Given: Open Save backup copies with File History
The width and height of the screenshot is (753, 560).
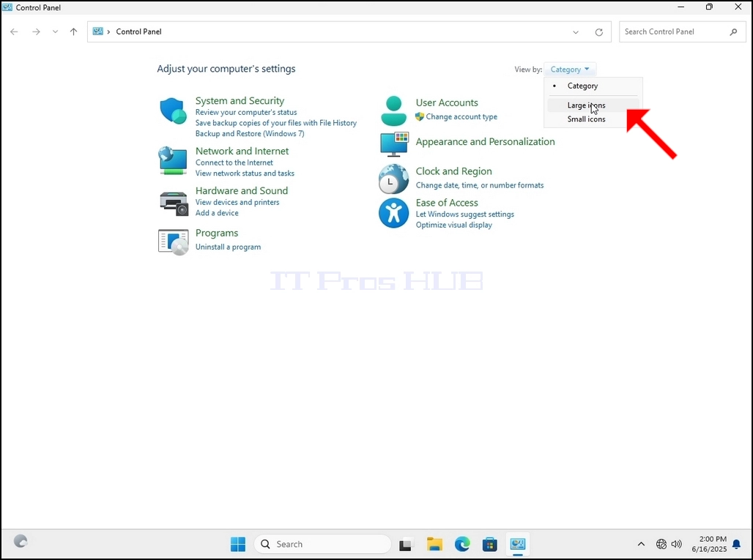Looking at the screenshot, I should coord(275,123).
